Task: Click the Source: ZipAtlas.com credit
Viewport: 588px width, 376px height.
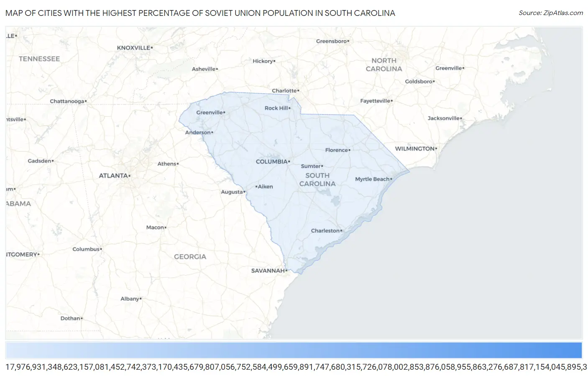Action: click(551, 13)
